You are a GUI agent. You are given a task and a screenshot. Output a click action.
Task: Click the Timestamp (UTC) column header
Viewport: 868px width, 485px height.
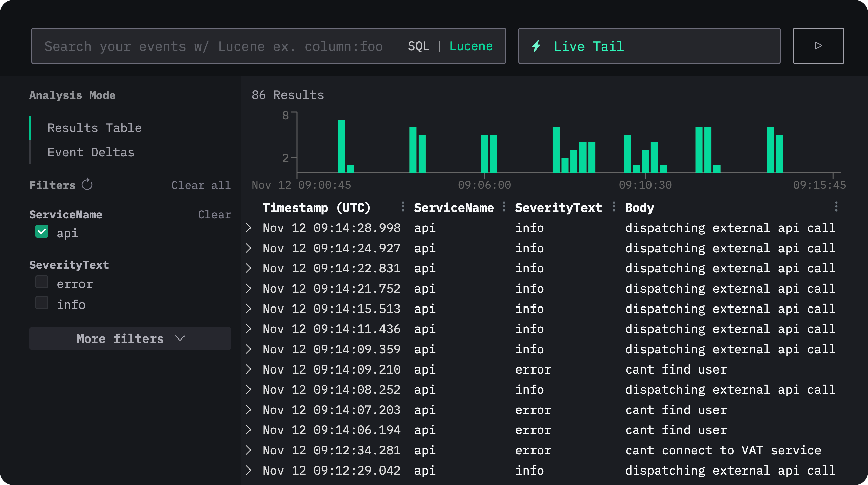pyautogui.click(x=316, y=207)
